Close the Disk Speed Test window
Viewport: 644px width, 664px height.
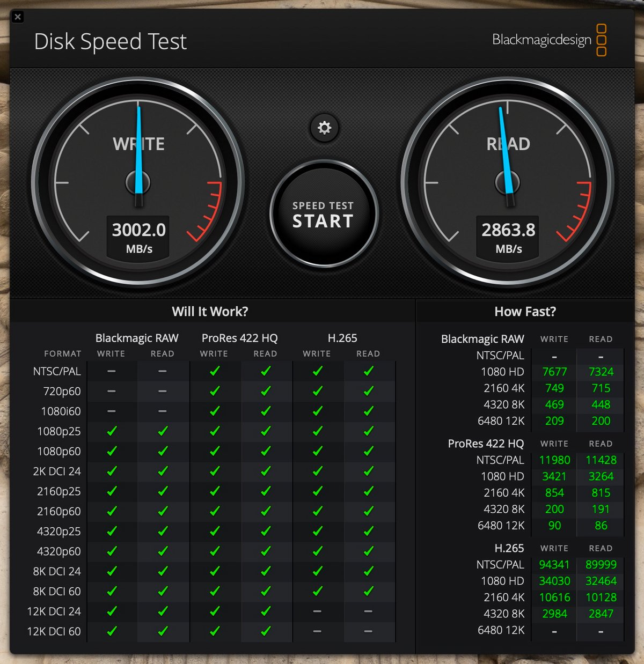pyautogui.click(x=18, y=17)
